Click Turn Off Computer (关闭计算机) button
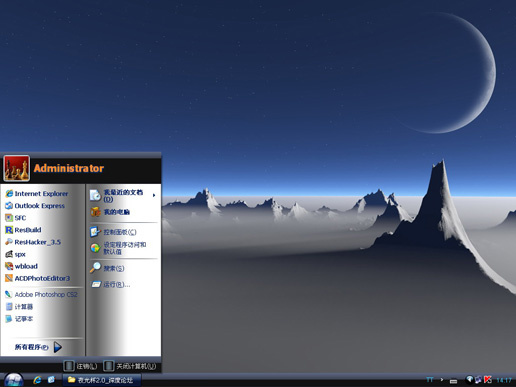Image resolution: width=516 pixels, height=387 pixels. pos(130,366)
